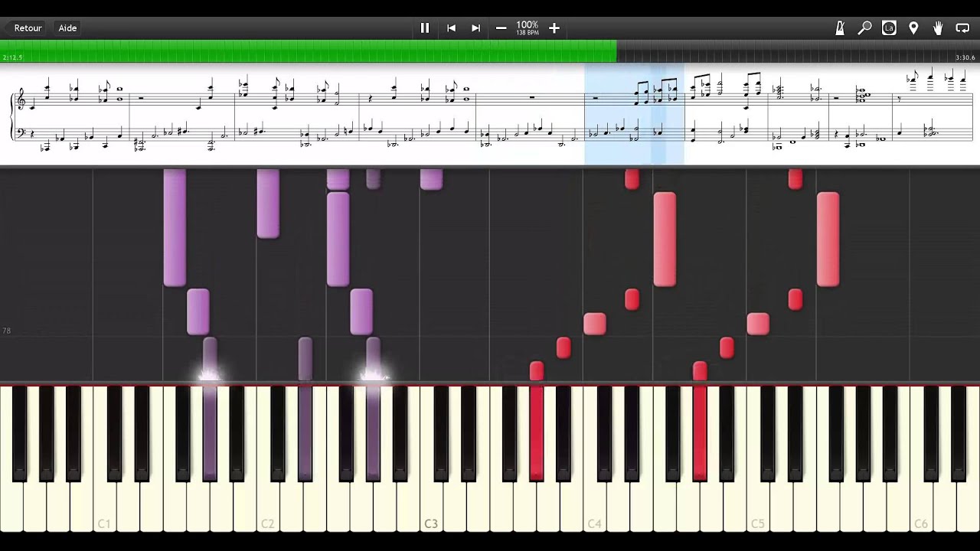Image resolution: width=980 pixels, height=551 pixels.
Task: Click the highlighted measure in sheet music
Action: point(634,115)
